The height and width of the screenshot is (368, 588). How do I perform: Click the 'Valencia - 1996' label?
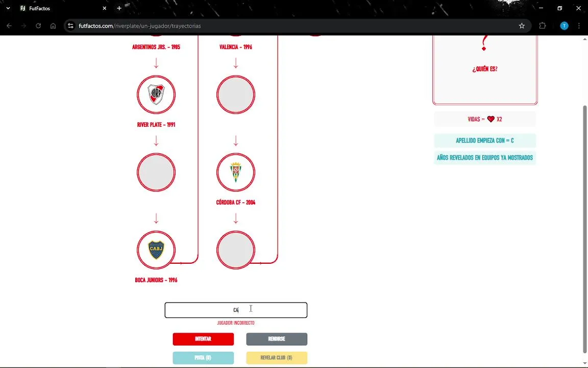coord(236,47)
